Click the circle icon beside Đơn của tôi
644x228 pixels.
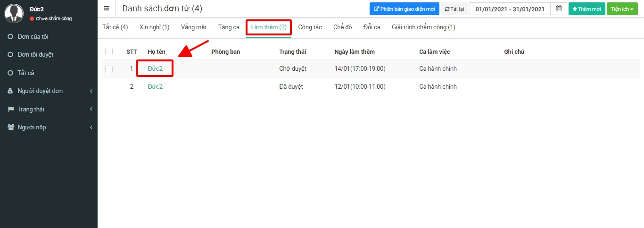click(10, 37)
